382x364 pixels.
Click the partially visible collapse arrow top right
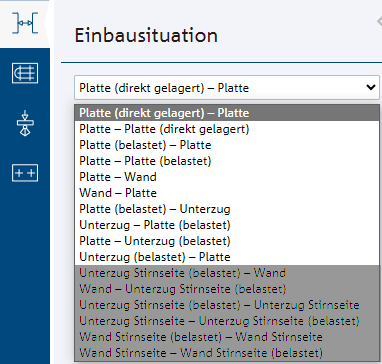click(x=380, y=21)
